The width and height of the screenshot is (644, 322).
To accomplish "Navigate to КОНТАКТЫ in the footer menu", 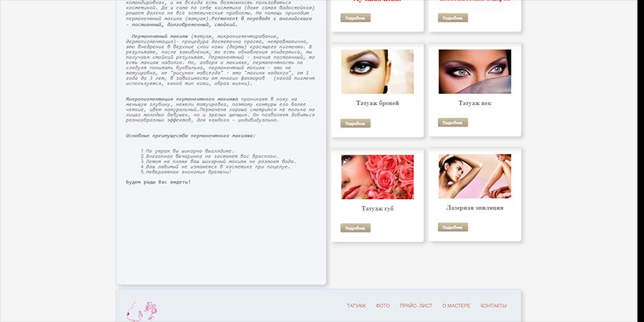I will point(494,306).
